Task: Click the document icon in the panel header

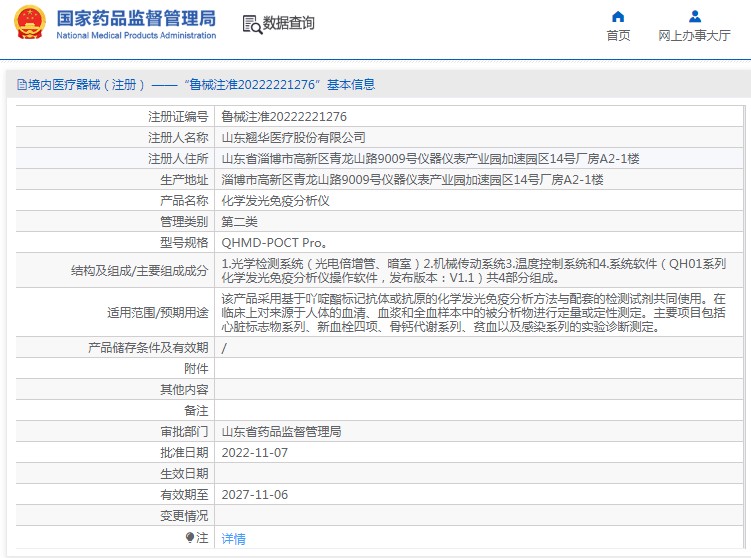Action: (x=10, y=85)
